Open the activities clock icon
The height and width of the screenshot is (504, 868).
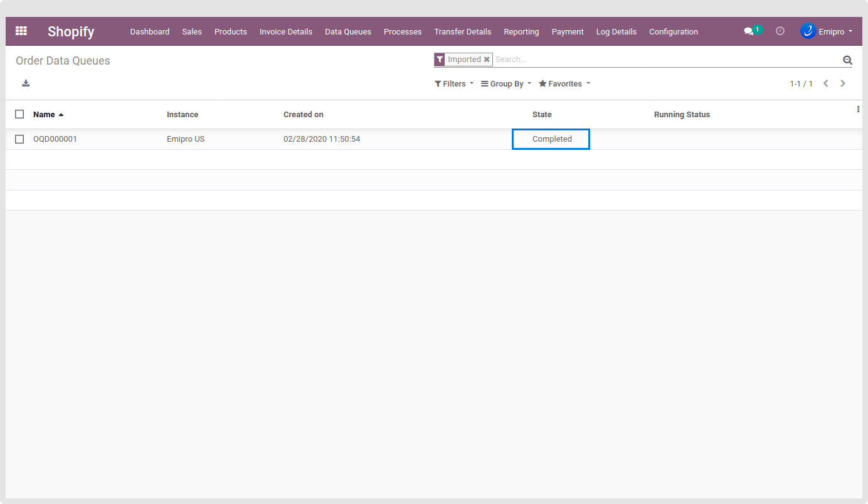pos(780,31)
